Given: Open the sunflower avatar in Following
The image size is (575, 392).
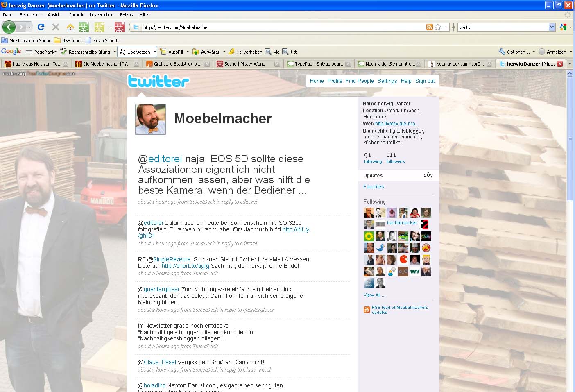Looking at the screenshot, I should 369,236.
